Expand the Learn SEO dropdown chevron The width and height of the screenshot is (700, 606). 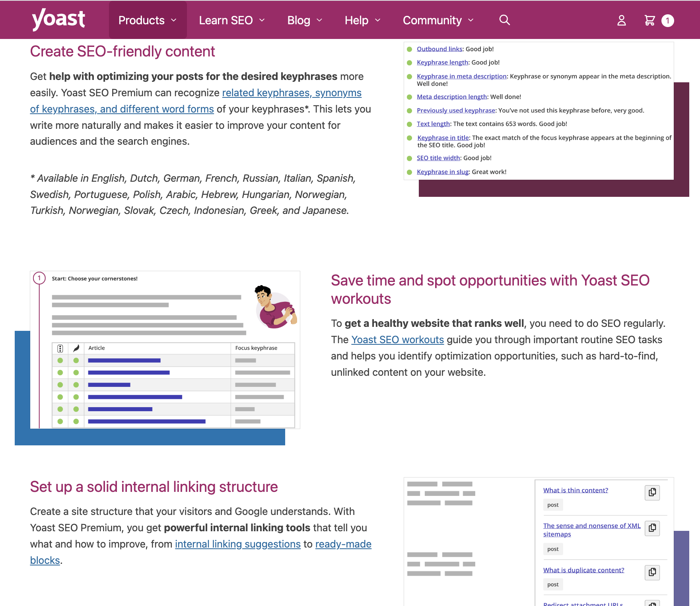pyautogui.click(x=262, y=20)
